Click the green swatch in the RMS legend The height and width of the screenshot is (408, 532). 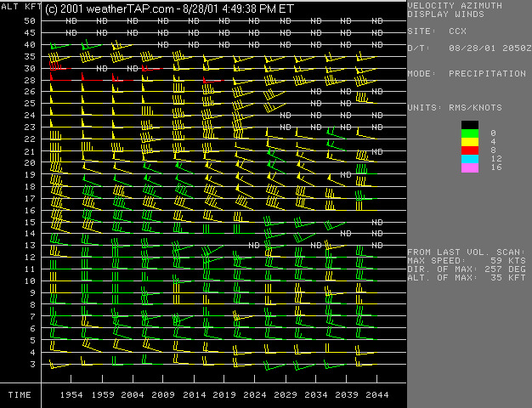point(469,133)
